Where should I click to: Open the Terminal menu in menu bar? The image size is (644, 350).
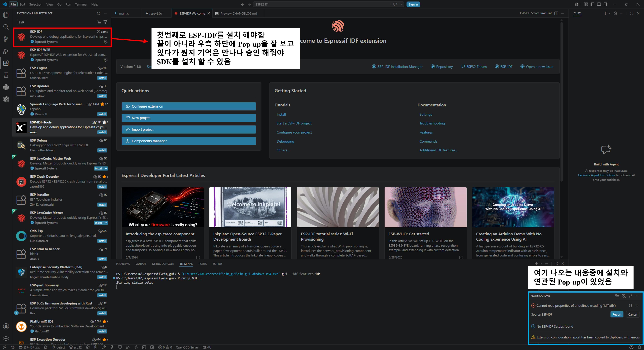pyautogui.click(x=81, y=4)
